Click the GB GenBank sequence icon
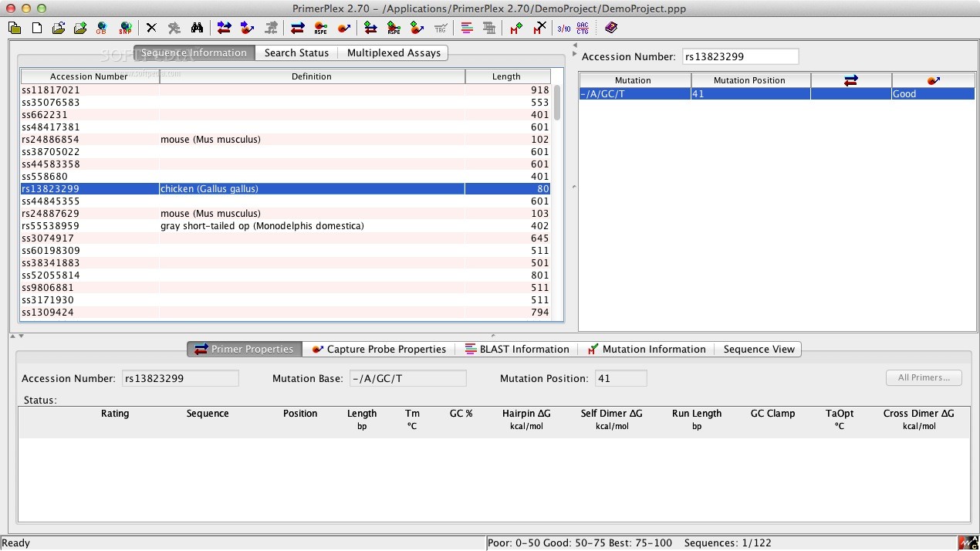Viewport: 980px width, 551px height. point(101,29)
